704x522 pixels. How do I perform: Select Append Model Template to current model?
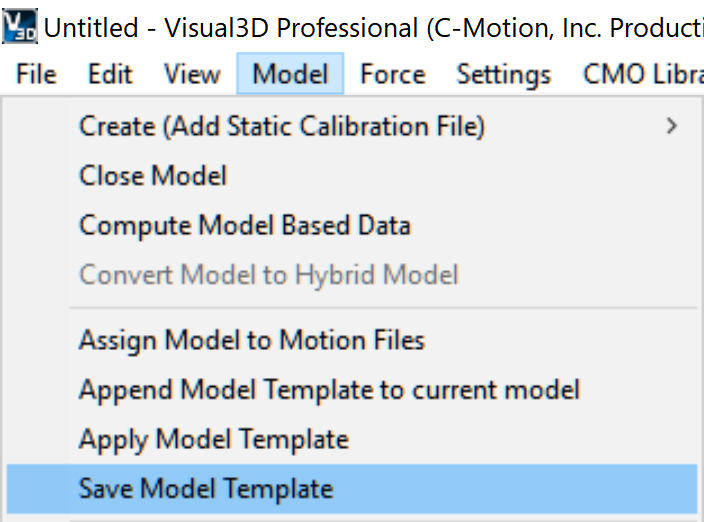352,389
